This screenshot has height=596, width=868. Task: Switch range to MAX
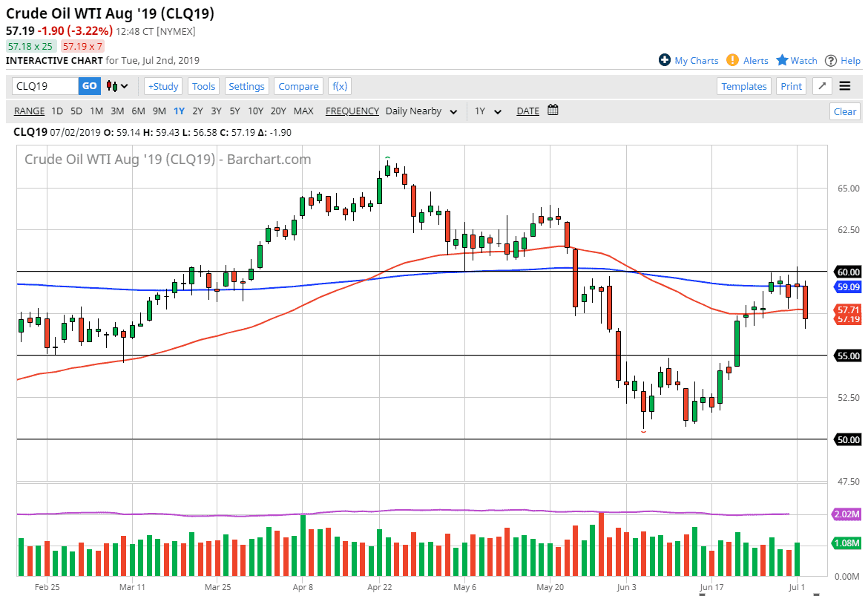click(303, 111)
